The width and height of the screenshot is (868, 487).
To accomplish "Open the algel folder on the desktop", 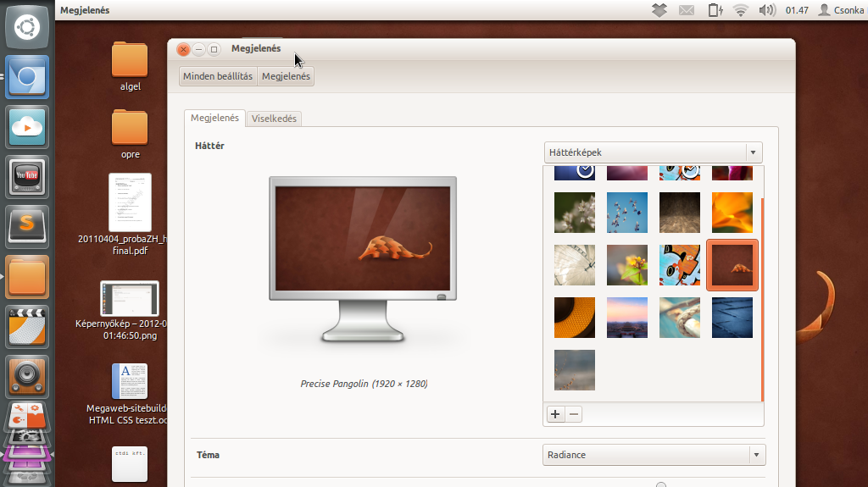I will click(x=130, y=65).
